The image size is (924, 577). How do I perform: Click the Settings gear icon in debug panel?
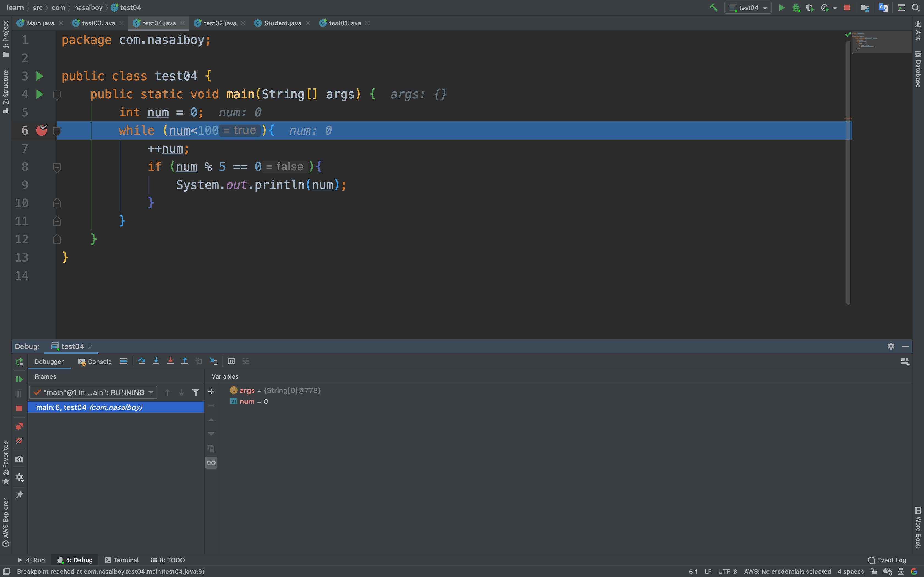click(x=891, y=346)
